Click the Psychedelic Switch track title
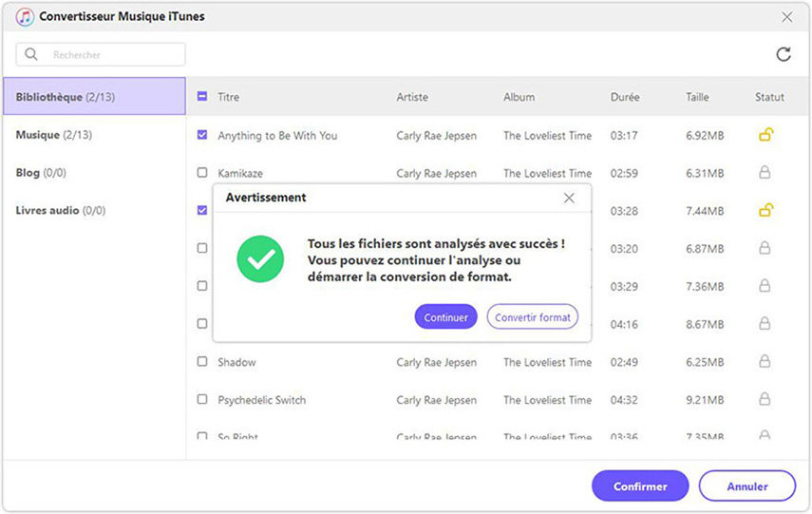The height and width of the screenshot is (514, 812). (x=261, y=400)
